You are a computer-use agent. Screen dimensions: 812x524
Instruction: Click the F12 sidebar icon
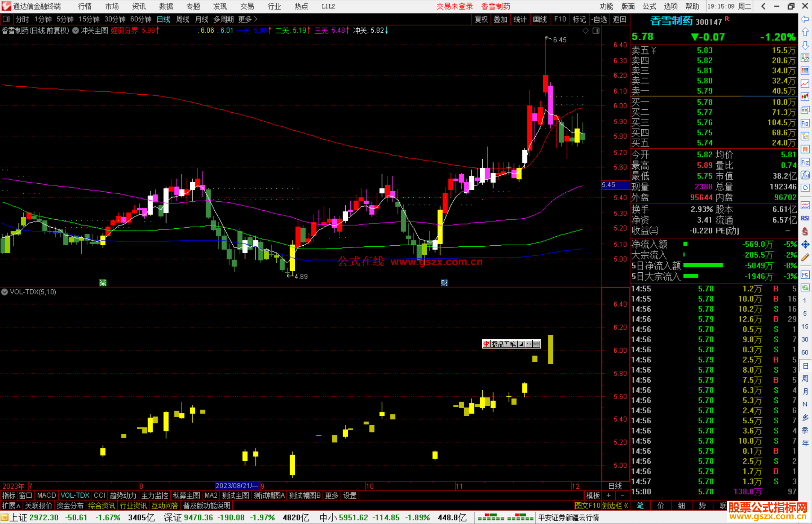(x=805, y=162)
